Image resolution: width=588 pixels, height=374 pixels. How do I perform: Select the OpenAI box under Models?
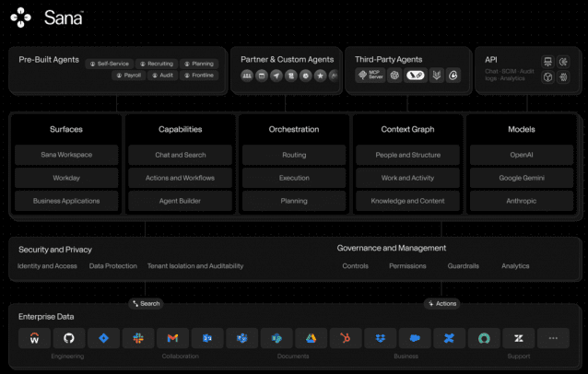[522, 155]
